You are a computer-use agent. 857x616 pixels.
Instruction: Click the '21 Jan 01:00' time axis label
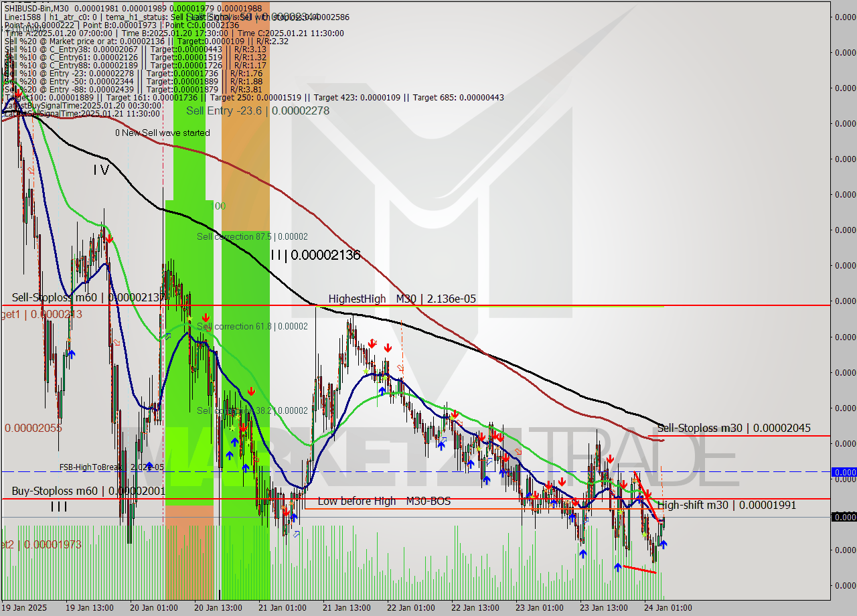click(x=282, y=607)
